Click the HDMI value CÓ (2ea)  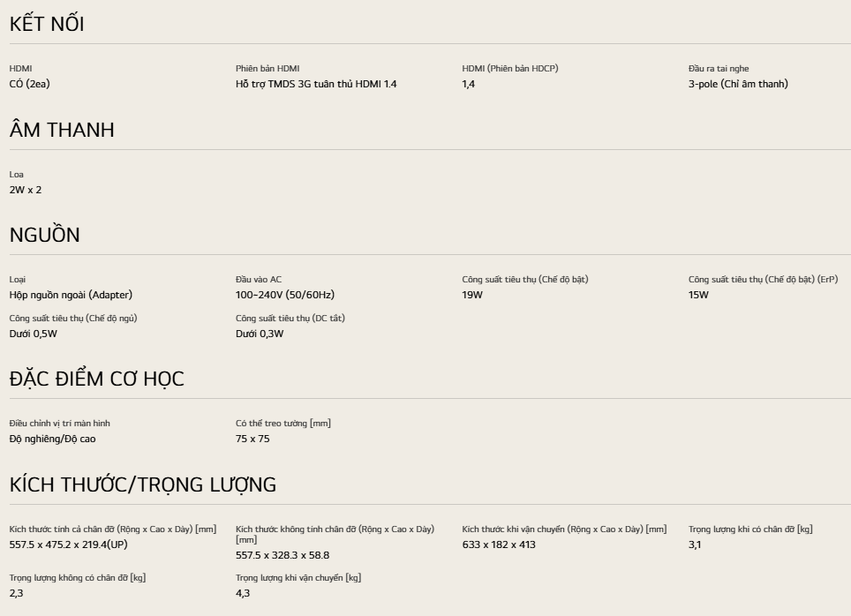30,84
